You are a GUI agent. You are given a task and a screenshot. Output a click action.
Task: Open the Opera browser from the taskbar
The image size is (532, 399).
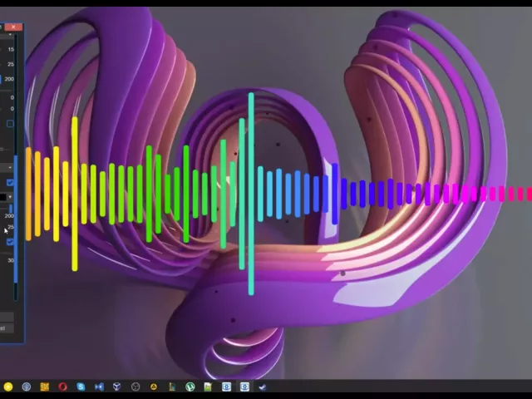[x=62, y=387]
